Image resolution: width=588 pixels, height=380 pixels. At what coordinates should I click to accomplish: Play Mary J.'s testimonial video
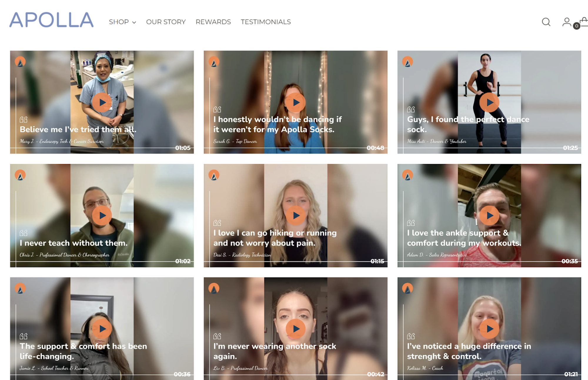[x=102, y=102]
